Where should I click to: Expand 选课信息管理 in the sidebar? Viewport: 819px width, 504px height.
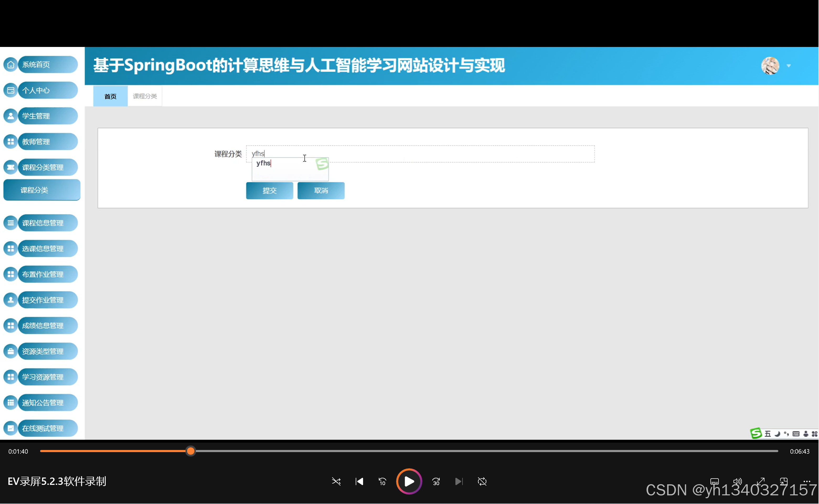pos(48,249)
